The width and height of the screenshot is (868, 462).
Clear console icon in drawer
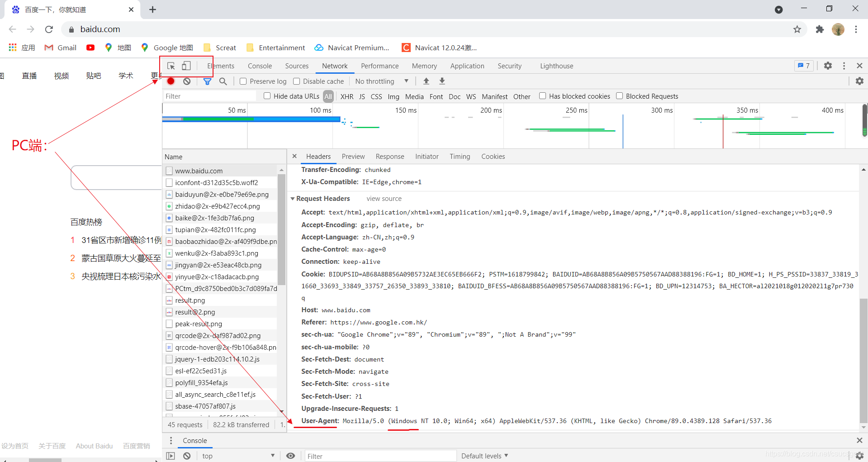[187, 456]
